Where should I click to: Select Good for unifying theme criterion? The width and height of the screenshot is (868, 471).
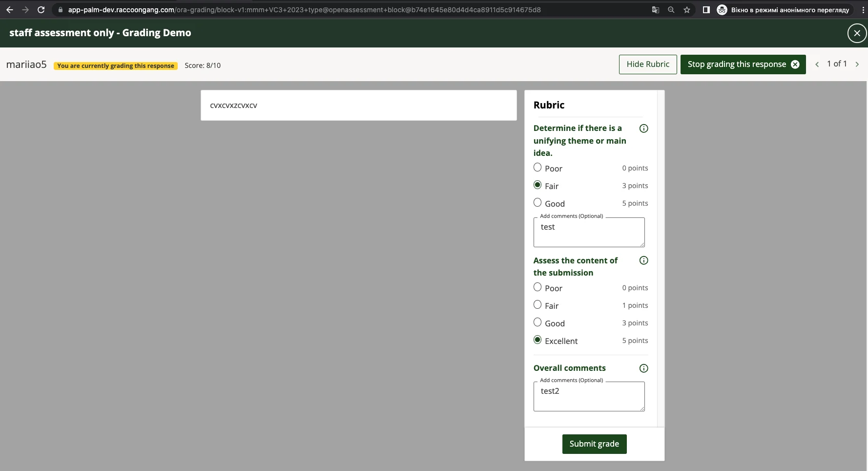537,203
